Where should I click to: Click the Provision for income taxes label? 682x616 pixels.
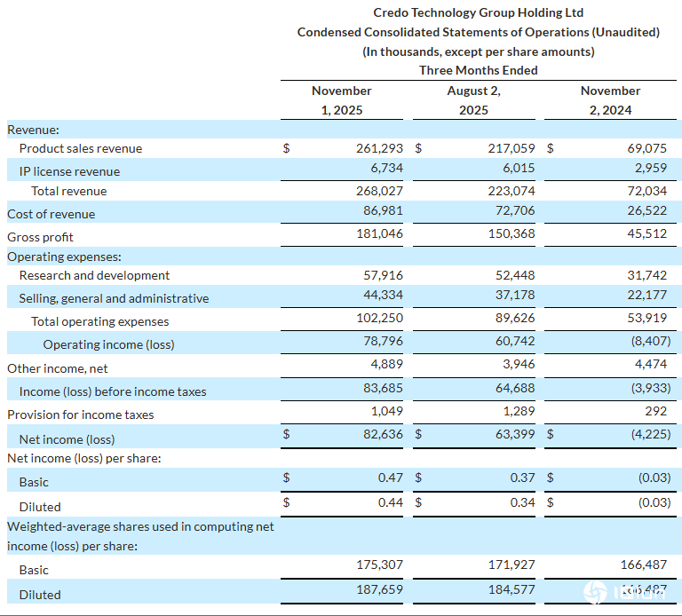[x=80, y=415]
